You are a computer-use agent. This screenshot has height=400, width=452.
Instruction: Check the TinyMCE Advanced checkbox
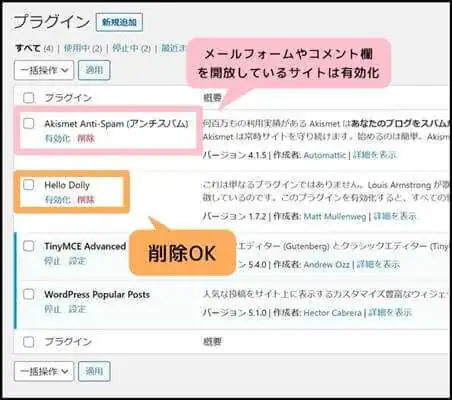point(29,246)
